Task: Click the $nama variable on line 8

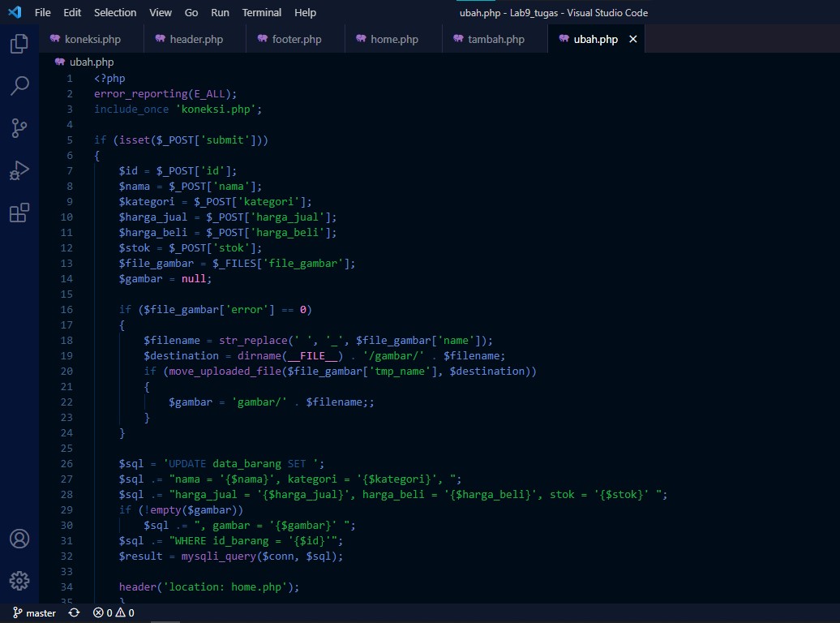Action: (x=135, y=187)
